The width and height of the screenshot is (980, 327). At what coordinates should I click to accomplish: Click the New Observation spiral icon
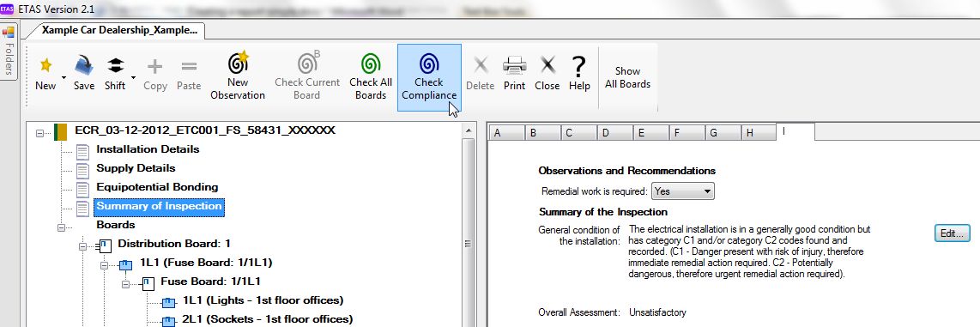pos(238,63)
